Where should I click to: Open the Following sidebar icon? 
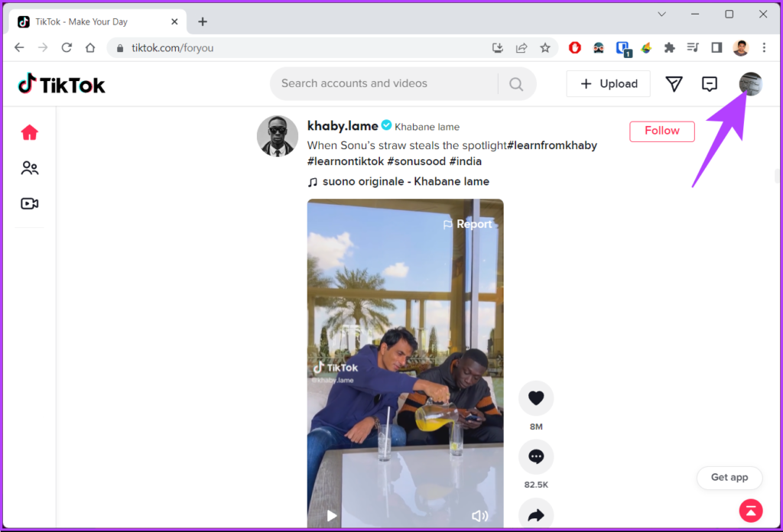pos(30,168)
